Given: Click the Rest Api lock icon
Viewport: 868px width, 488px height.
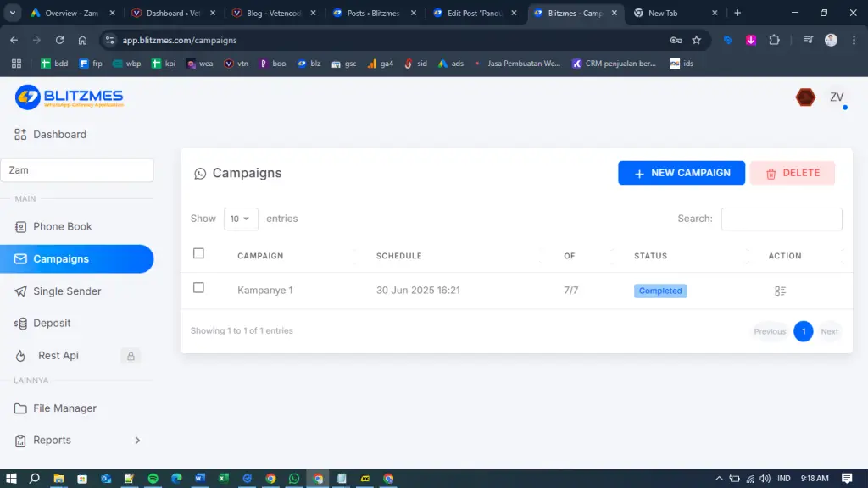Looking at the screenshot, I should [131, 356].
